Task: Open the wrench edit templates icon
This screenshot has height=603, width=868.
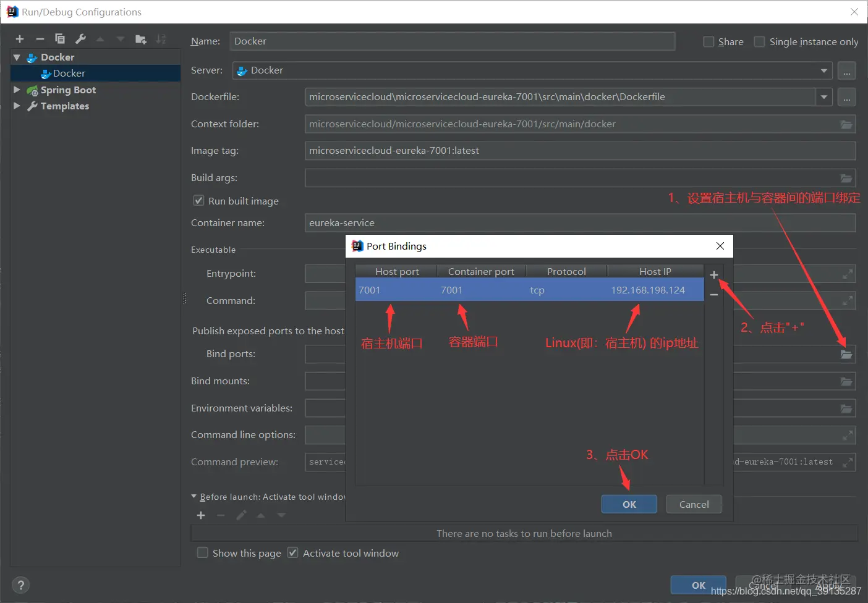Action: click(x=80, y=39)
